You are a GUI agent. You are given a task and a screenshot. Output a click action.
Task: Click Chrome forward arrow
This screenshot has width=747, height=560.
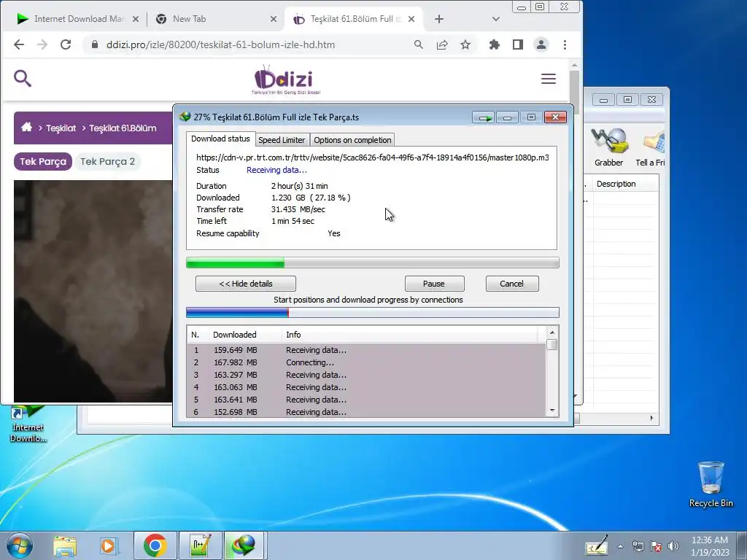(x=42, y=44)
